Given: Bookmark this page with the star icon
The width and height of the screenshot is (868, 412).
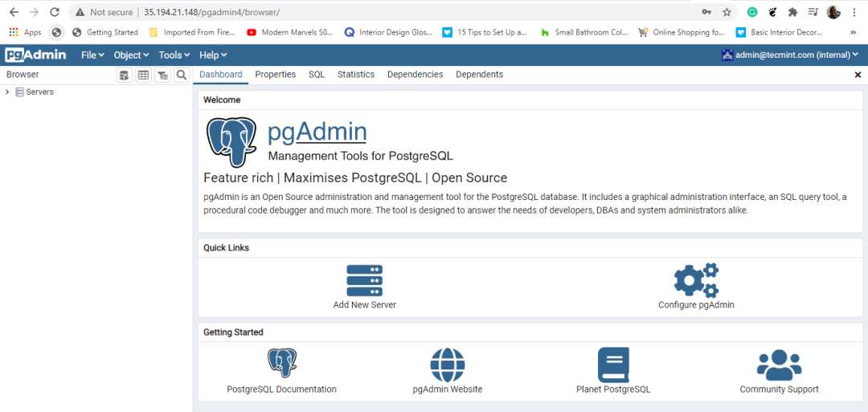Looking at the screenshot, I should click(727, 12).
